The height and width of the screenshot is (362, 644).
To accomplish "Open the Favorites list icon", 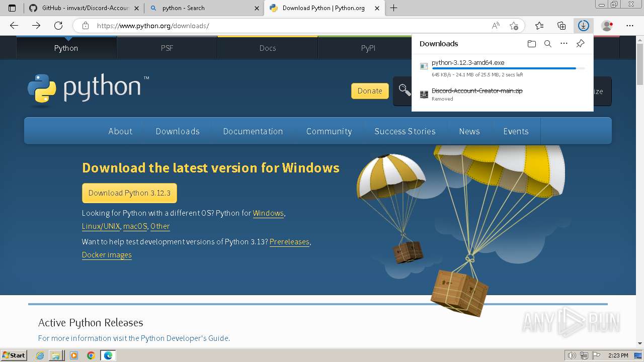I will pyautogui.click(x=539, y=26).
